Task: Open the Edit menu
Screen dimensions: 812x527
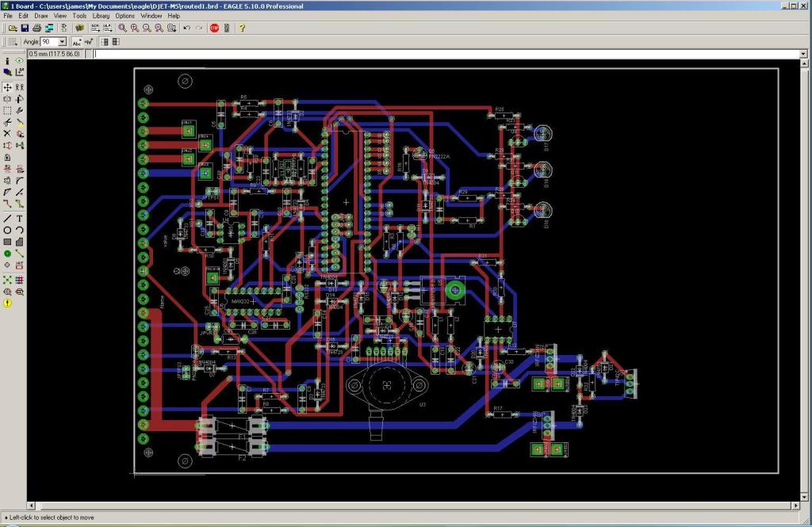Action: [x=23, y=16]
